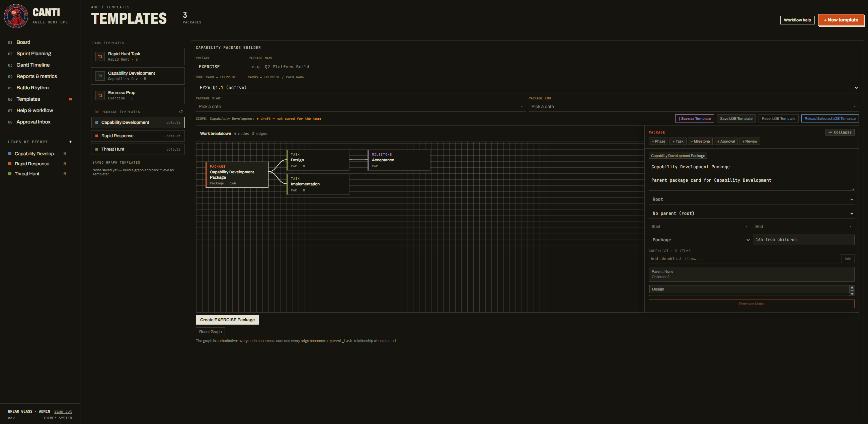Click children list scroll down arrow

tap(852, 294)
